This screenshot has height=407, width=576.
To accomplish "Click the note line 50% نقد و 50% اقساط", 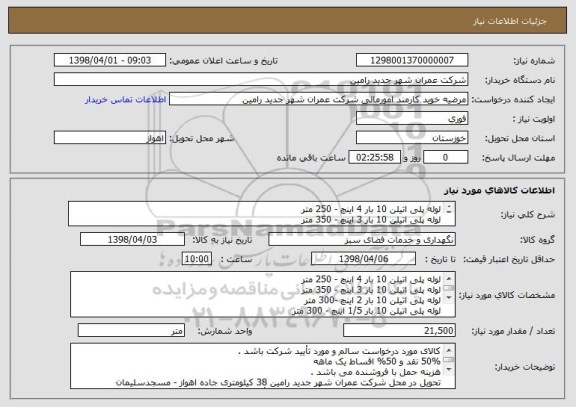I will (377, 361).
